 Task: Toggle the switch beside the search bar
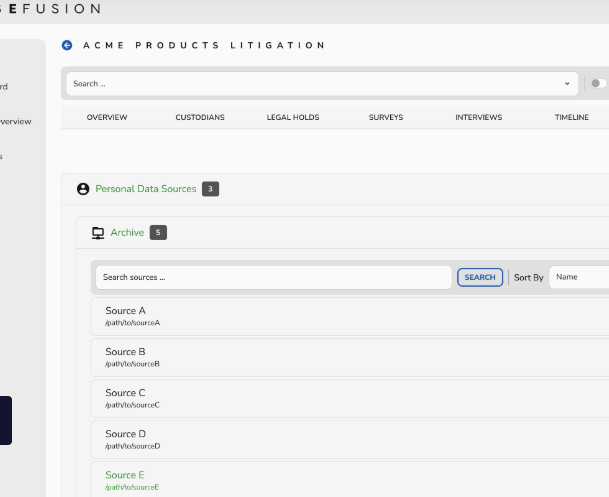point(598,84)
